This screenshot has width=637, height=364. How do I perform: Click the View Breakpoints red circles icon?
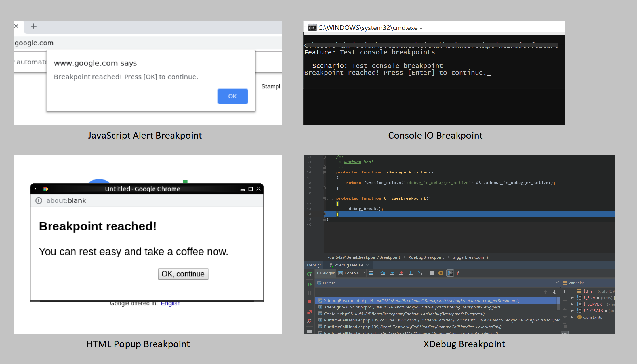pos(309,312)
